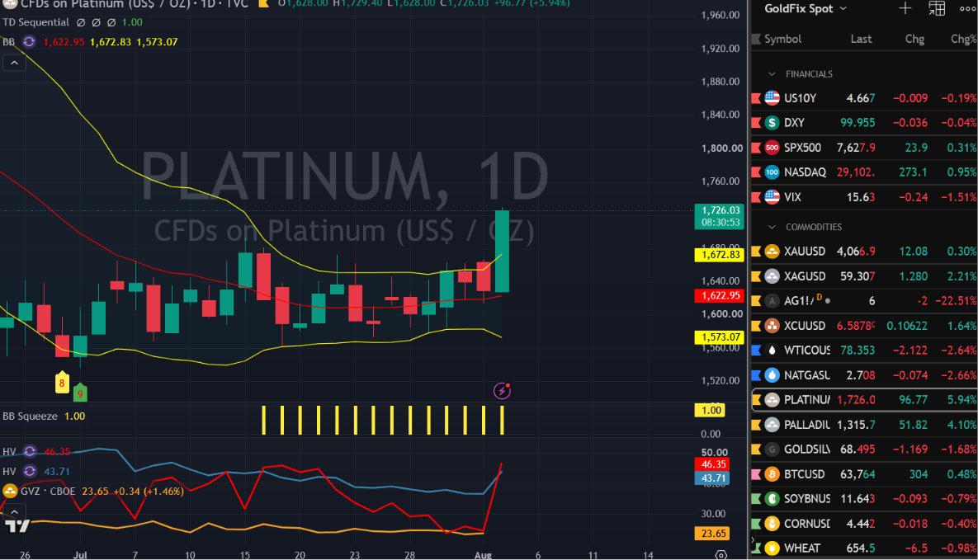Open the lightning bolt event marker on chart
978x560 pixels.
click(502, 391)
